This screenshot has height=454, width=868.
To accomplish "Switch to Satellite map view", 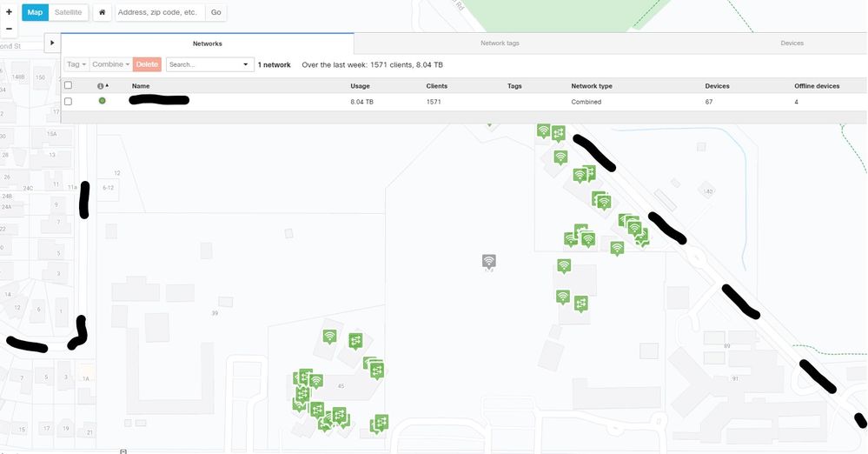I will point(69,13).
